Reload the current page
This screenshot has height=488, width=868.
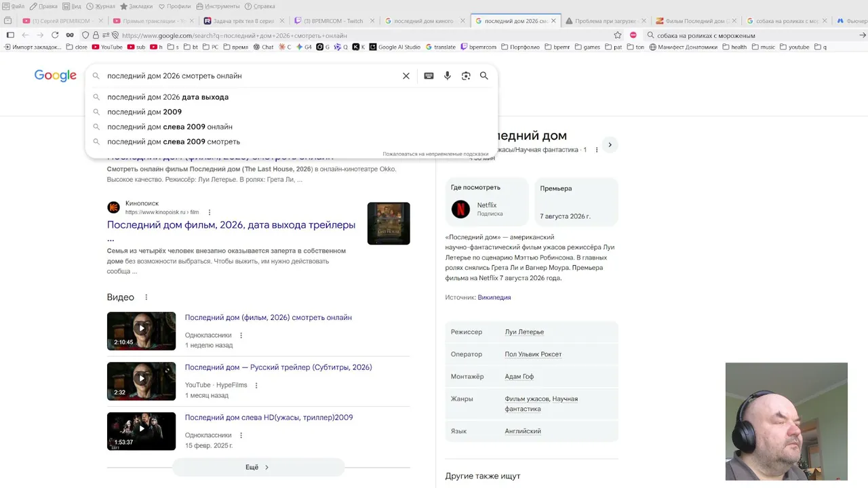coord(56,35)
